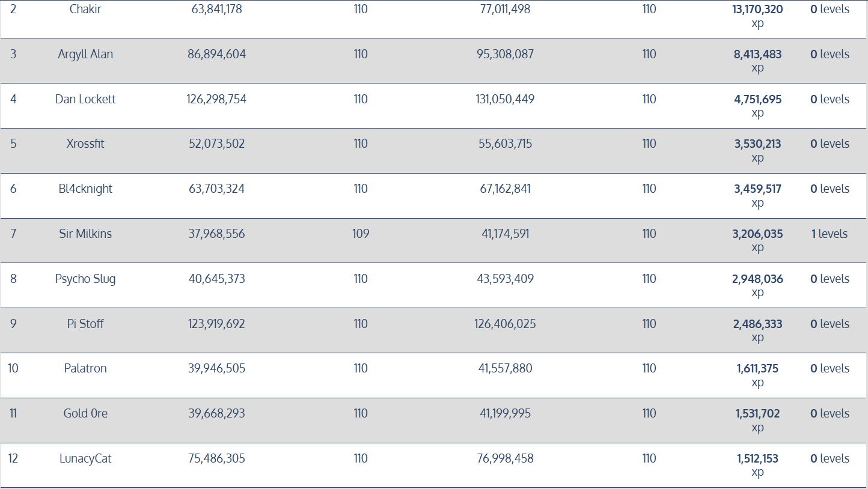Open the Xrossfit player entry
This screenshot has height=489, width=868.
pyautogui.click(x=85, y=144)
